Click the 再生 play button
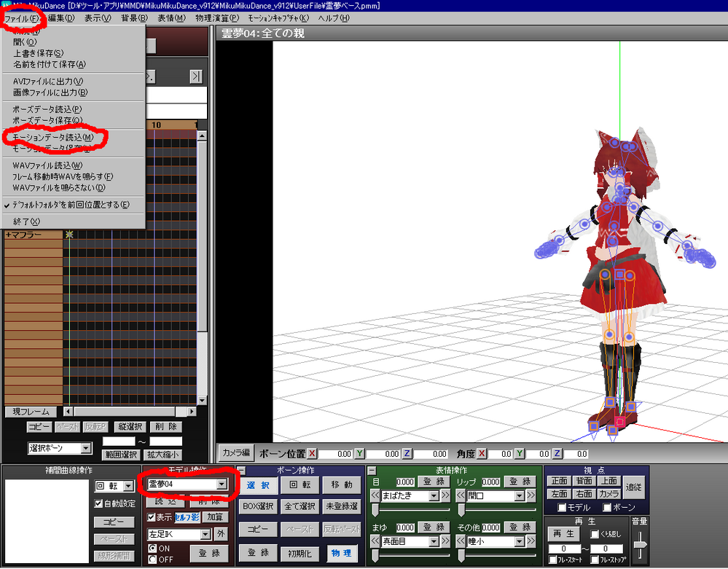Viewport: 728px width, 569px height. (x=563, y=534)
